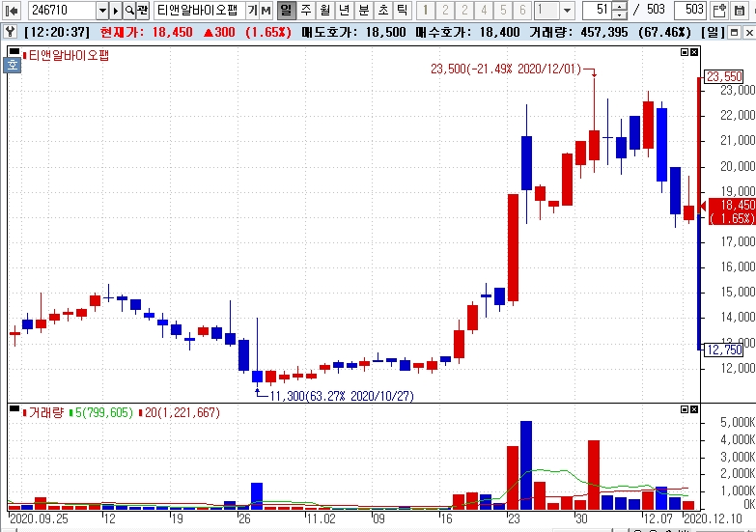This screenshot has width=756, height=532.
Task: Click the high annotation 23,500(-21.49% 2020/12/01)
Action: tap(506, 69)
